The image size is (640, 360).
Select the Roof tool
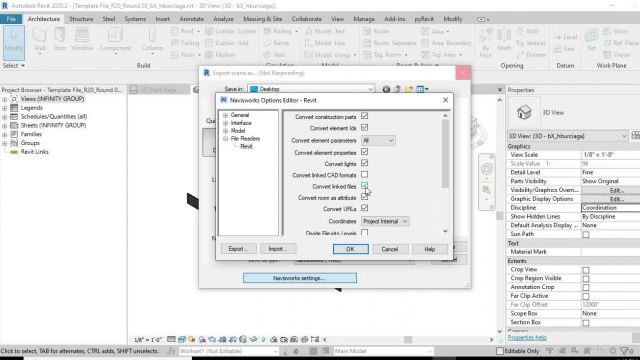click(185, 31)
